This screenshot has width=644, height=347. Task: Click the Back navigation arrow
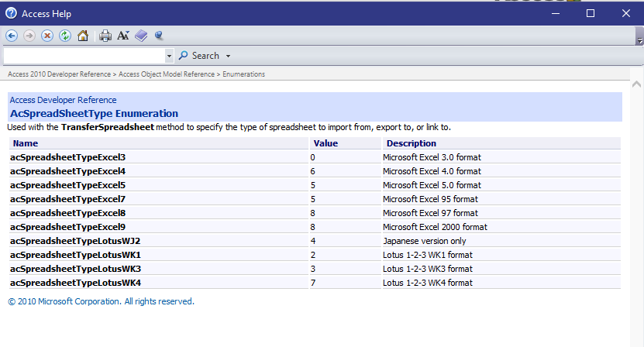(12, 36)
